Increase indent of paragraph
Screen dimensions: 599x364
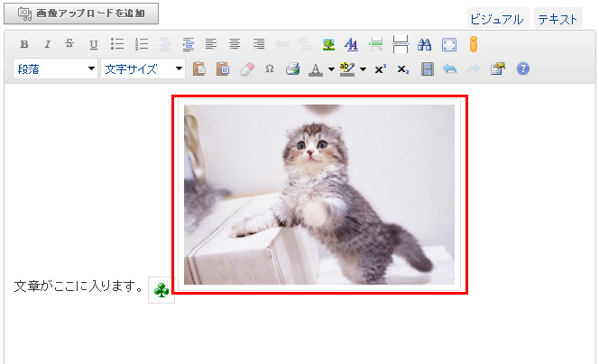pyautogui.click(x=188, y=44)
